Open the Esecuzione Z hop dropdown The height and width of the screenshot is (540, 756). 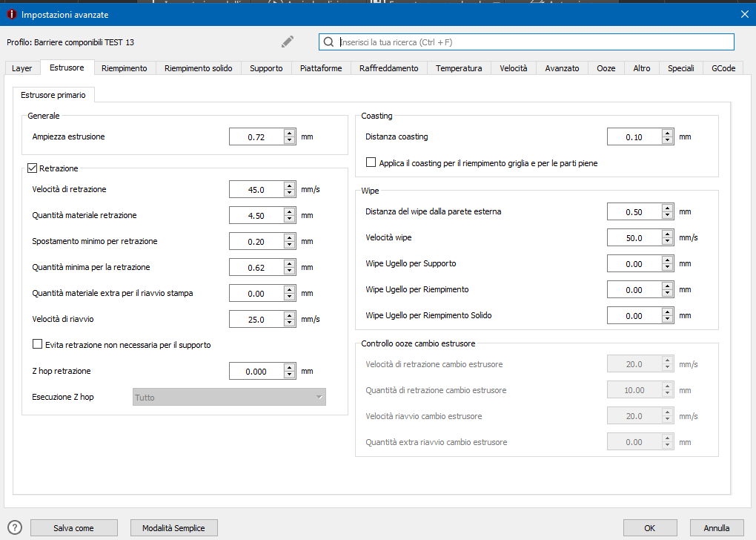coord(229,398)
